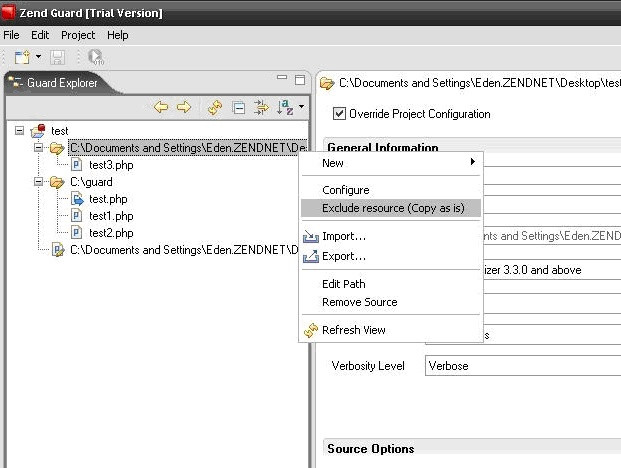Click the greyed Documents and Settings path field
The height and width of the screenshot is (468, 621).
[552, 236]
